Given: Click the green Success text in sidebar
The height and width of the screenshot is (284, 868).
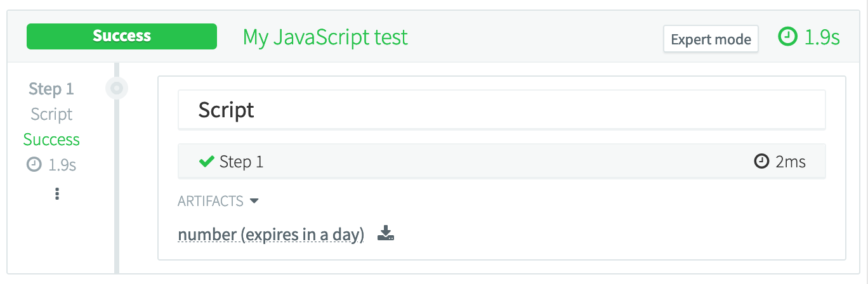Looking at the screenshot, I should (51, 139).
